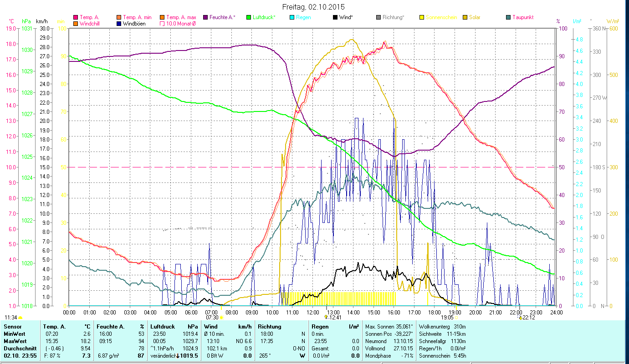Click the black Wind legend square
Image resolution: width=629 pixels, height=364 pixels.
click(x=335, y=17)
